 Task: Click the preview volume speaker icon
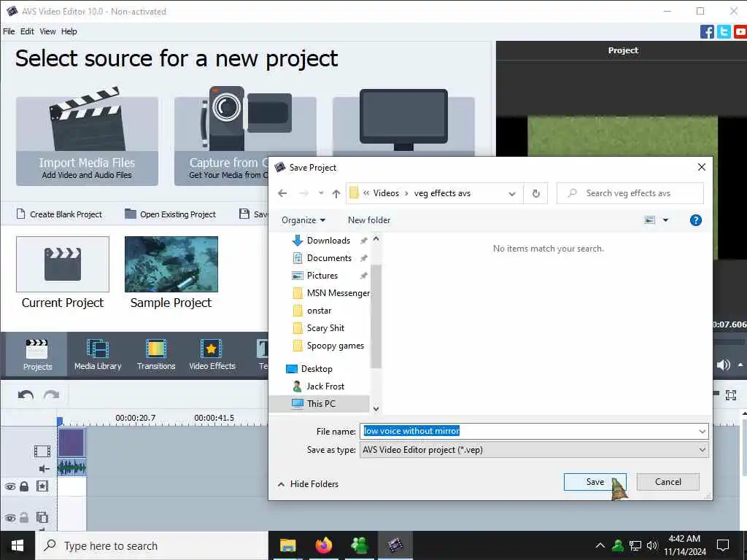(723, 365)
